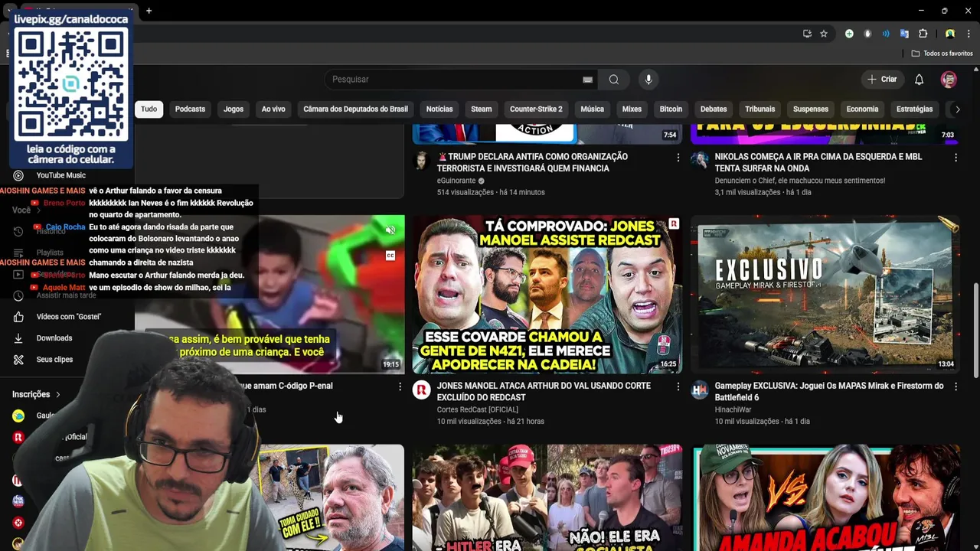Select the Podcasts filter chip
This screenshot has height=551, width=980.
coord(190,109)
